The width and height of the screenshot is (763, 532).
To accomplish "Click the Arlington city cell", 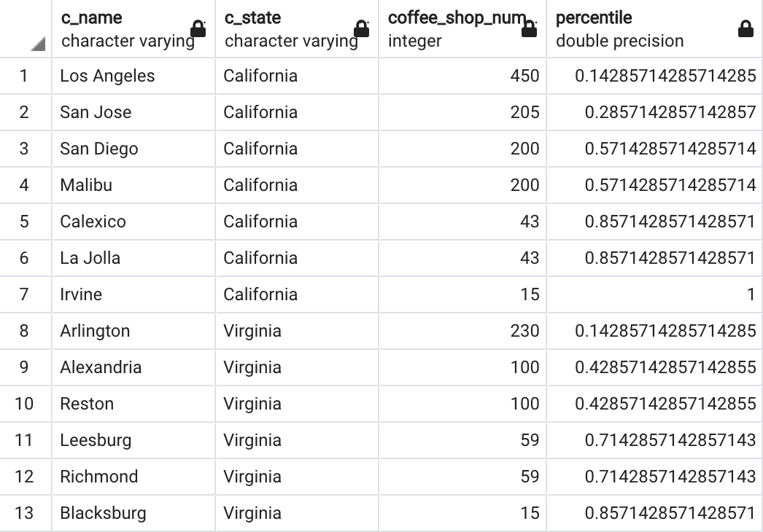I will 133,331.
